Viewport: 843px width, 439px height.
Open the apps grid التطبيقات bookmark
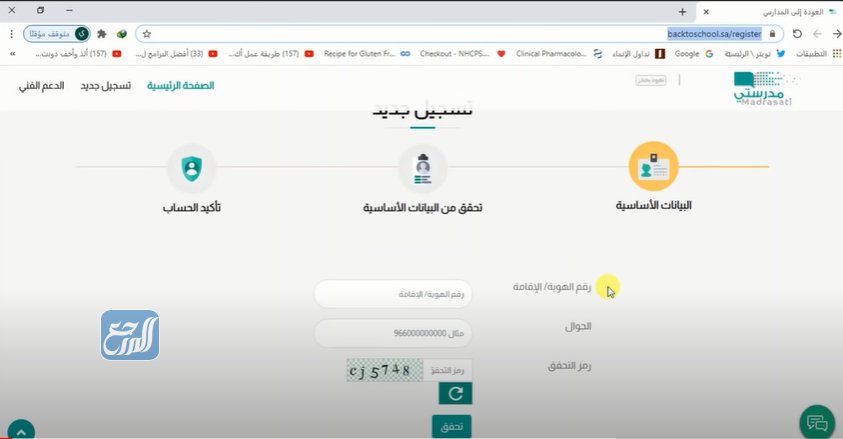coord(818,54)
